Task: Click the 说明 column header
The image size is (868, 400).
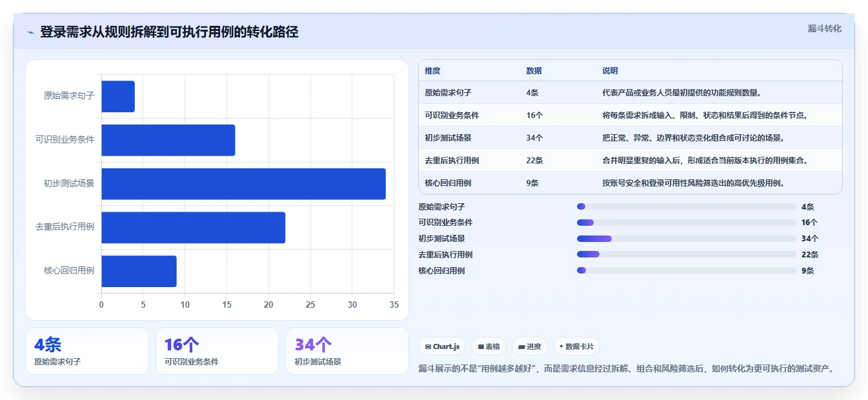Action: pos(610,71)
